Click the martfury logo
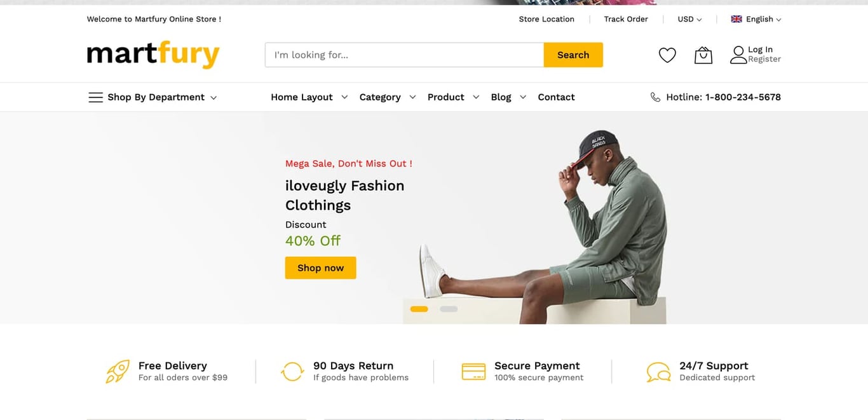 (x=153, y=54)
